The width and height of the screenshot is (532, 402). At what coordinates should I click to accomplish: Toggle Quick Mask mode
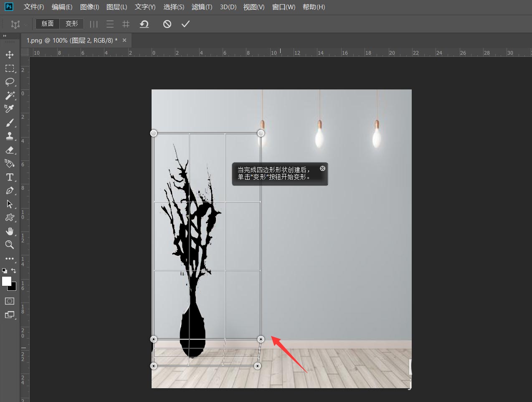point(10,301)
